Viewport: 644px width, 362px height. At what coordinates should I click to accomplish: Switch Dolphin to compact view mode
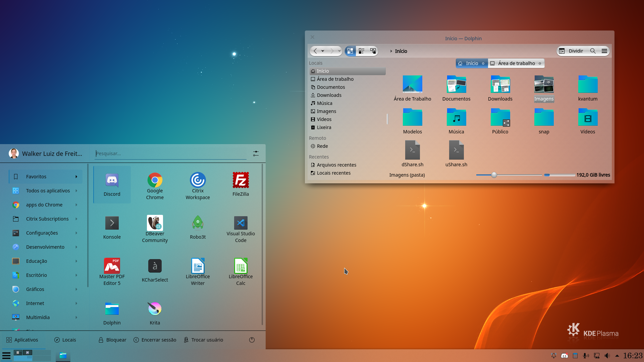pyautogui.click(x=362, y=51)
